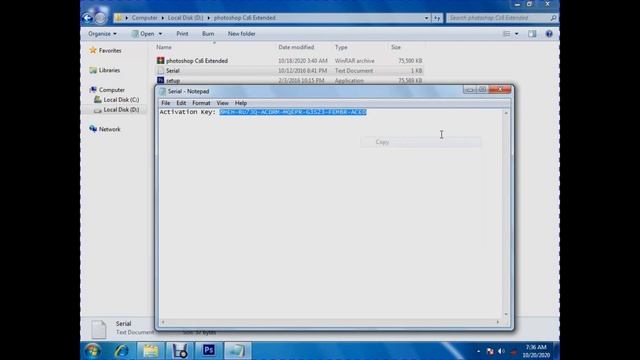Expand the view options dropdown arrow
This screenshot has height=360, width=640.
point(516,34)
